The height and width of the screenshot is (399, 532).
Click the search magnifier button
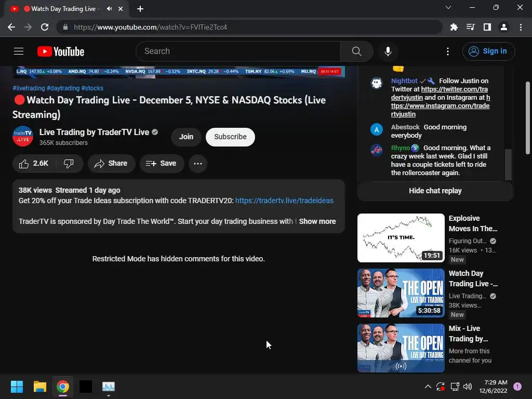(x=356, y=51)
